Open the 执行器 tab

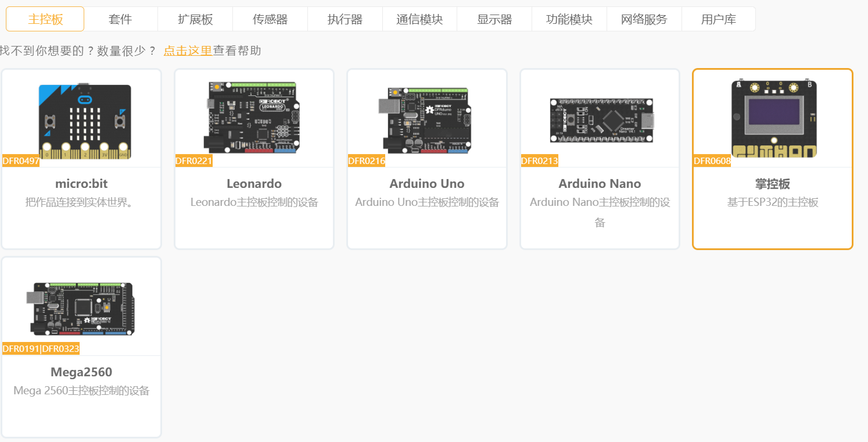tap(345, 19)
